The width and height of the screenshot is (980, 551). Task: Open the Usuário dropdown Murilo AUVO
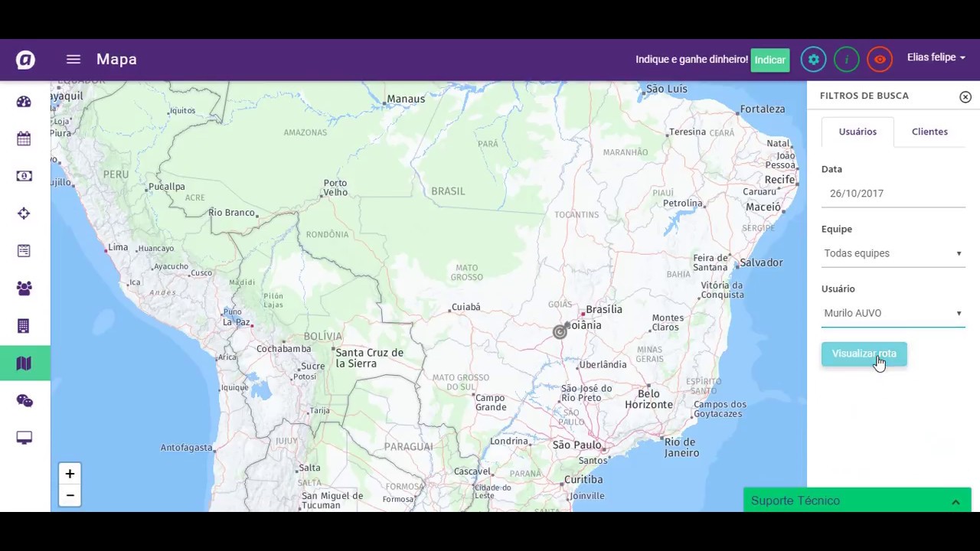893,313
